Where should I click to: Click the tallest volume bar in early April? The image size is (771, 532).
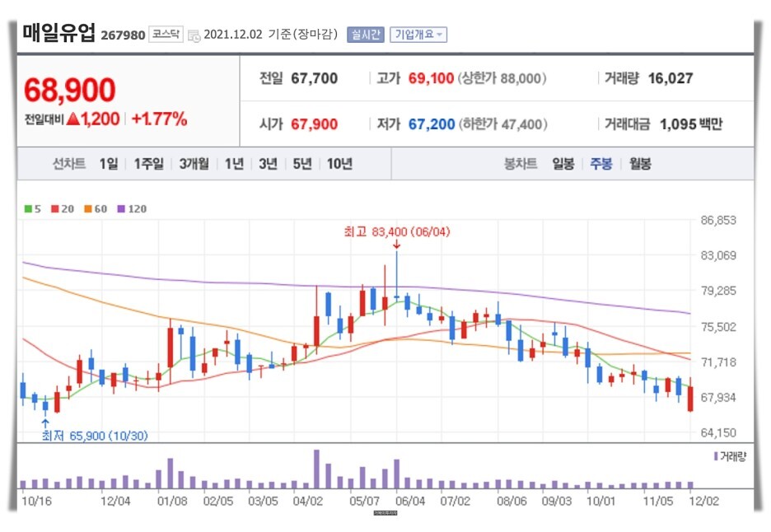316,469
